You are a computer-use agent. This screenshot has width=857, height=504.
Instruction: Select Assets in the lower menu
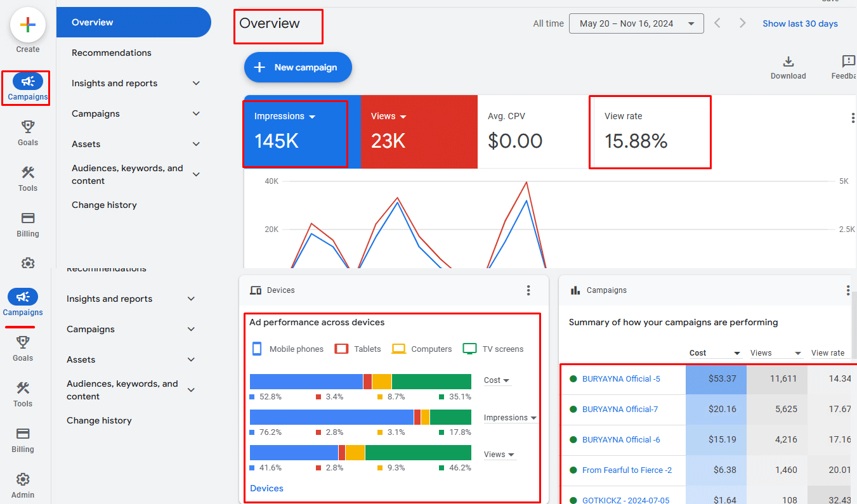81,359
